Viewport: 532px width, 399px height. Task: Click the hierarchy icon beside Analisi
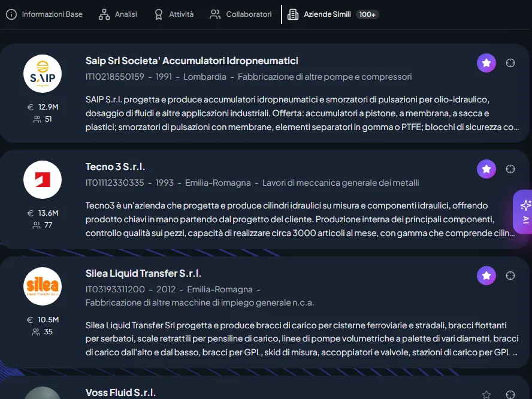(x=104, y=14)
